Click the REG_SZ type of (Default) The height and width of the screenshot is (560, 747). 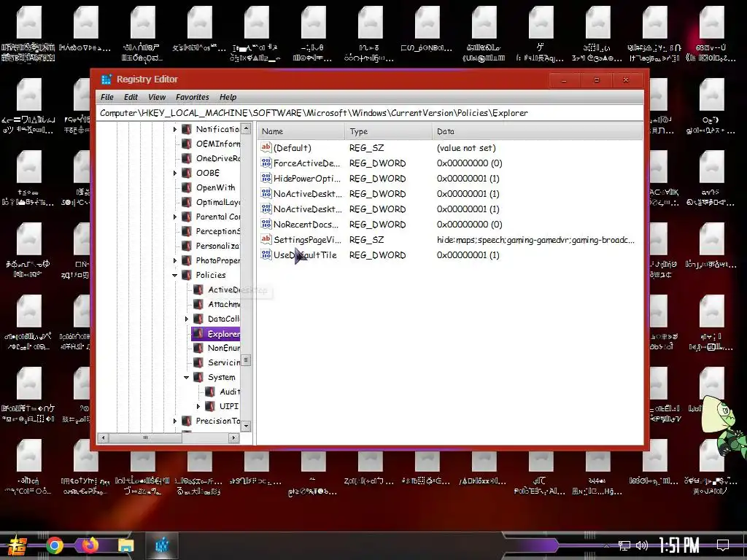pos(366,147)
